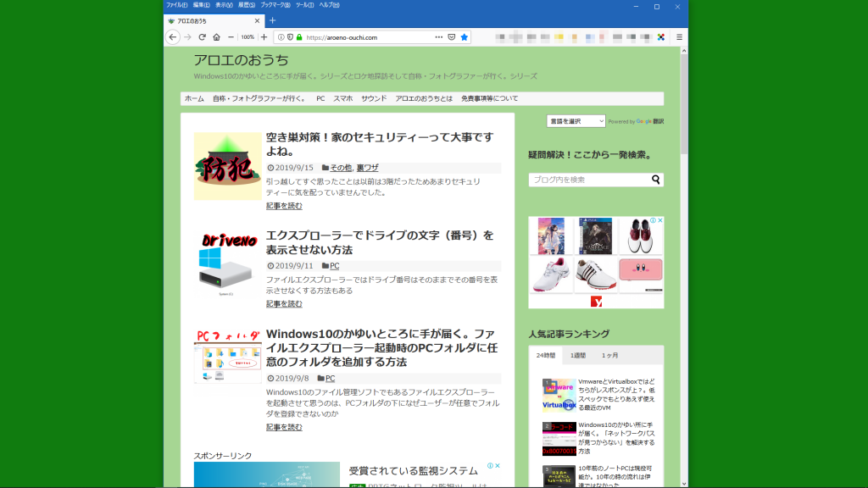
Task: Click the blog search magnifier icon
Action: click(x=655, y=180)
